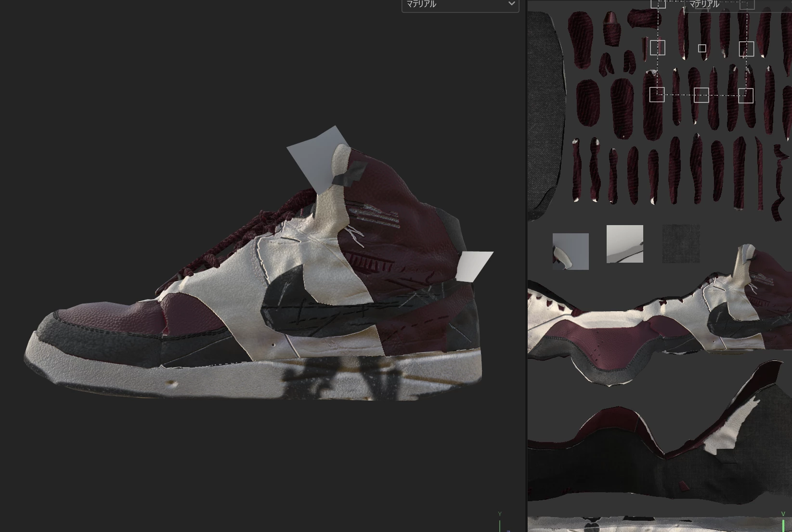792x532 pixels.
Task: Select the light gray UV square island
Action: pyautogui.click(x=625, y=244)
